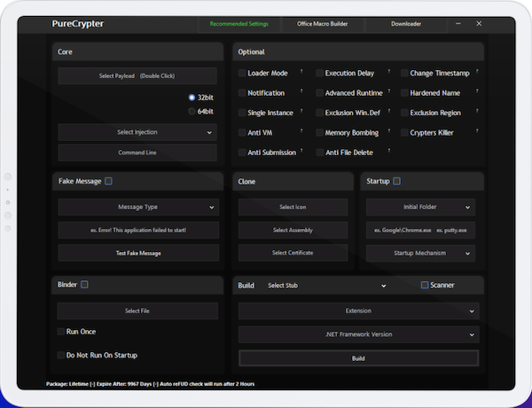Check the Run Once option
Screen dimensions: 532x408
point(60,332)
